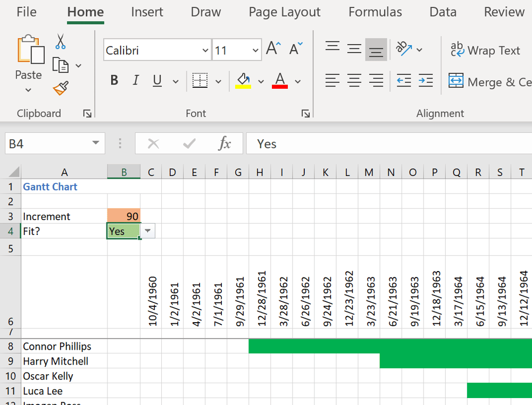Enable Wrap Text
This screenshot has height=405, width=532.
coord(485,50)
